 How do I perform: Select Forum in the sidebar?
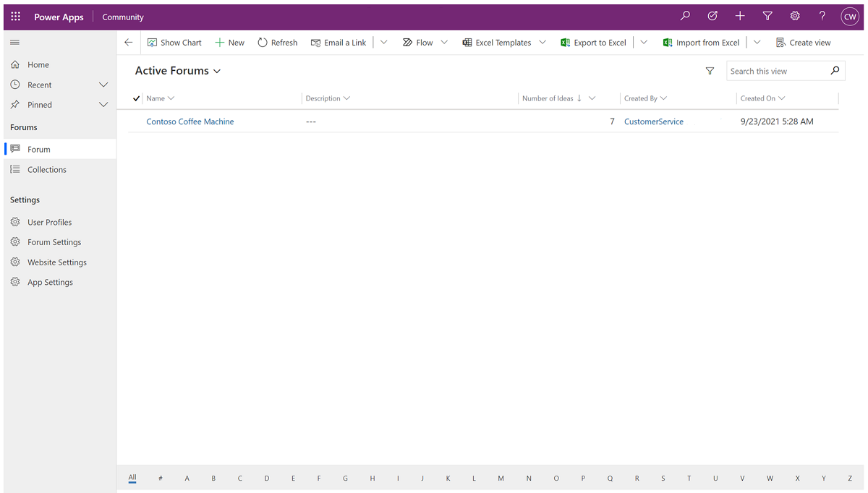click(x=60, y=150)
